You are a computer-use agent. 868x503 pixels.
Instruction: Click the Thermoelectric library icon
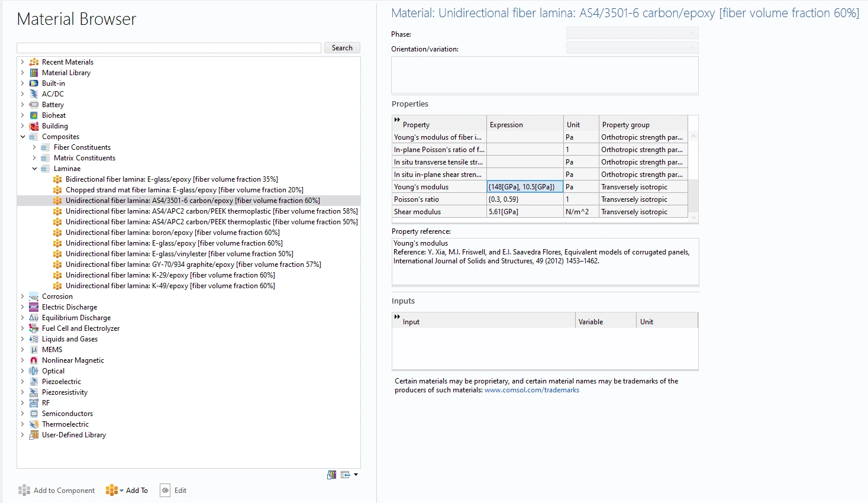coord(34,424)
